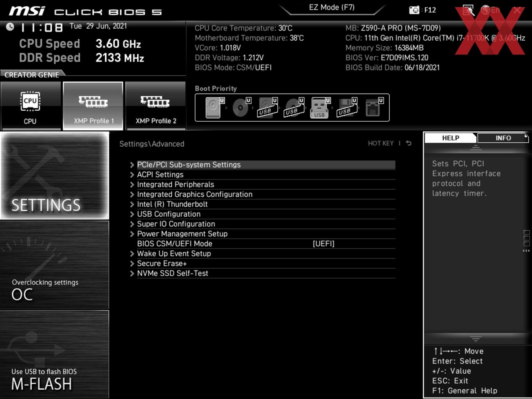Open the BIOS search magnifier icon

468,10
